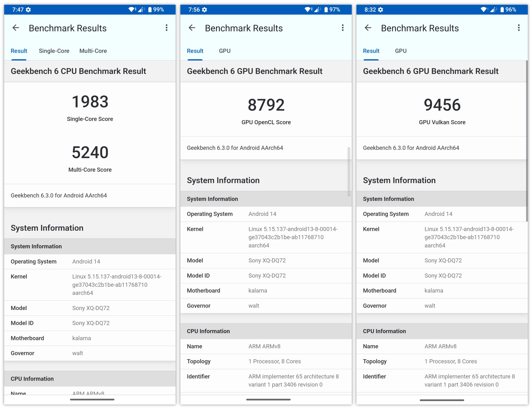
Task: Open GPU tab in Vulkan screen
Action: [401, 51]
